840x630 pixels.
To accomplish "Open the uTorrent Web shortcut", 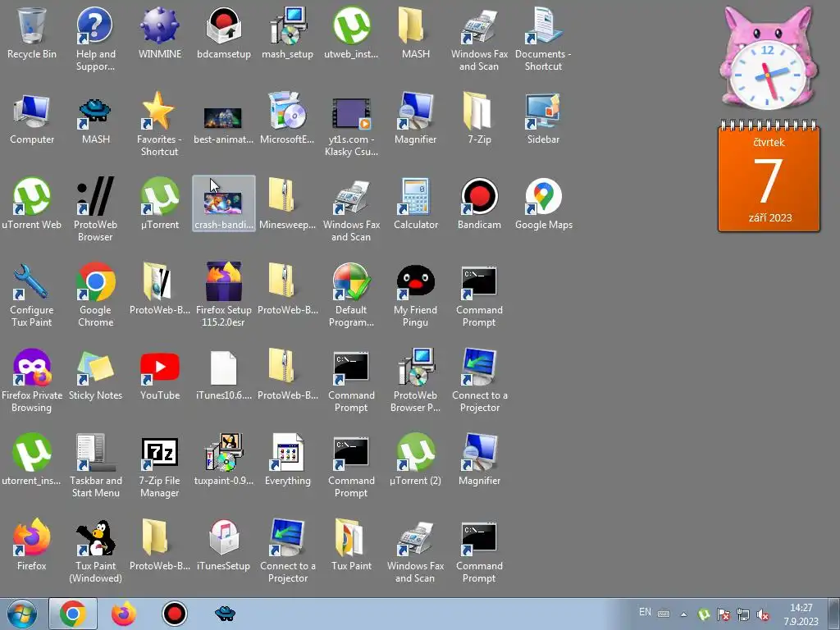I will (32, 203).
